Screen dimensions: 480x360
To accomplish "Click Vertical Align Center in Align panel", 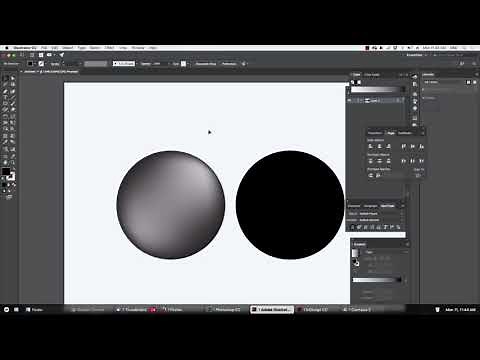I will 413,146.
